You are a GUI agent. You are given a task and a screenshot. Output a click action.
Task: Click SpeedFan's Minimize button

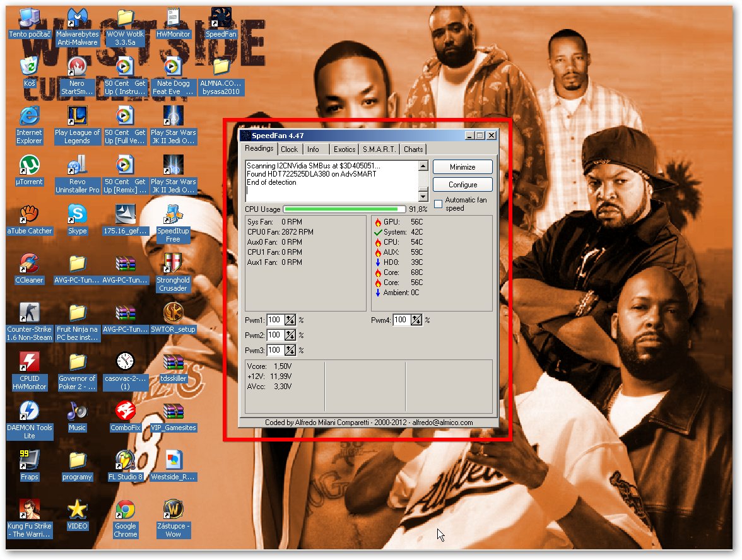(x=462, y=167)
